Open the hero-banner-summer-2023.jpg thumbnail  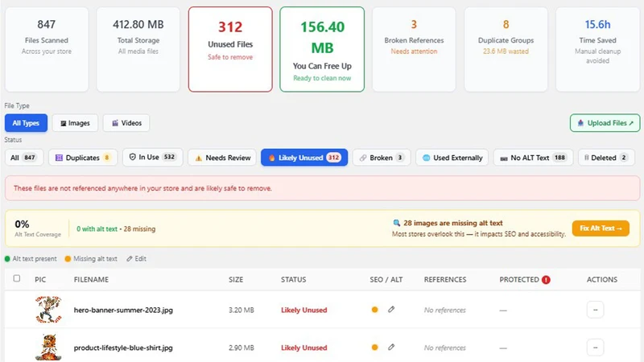48,310
